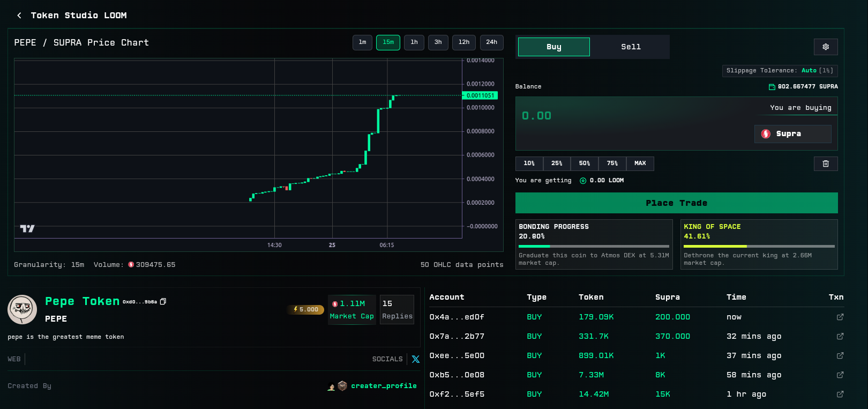The width and height of the screenshot is (868, 409).
Task: Click the 0.0011051 current price label
Action: (x=480, y=95)
